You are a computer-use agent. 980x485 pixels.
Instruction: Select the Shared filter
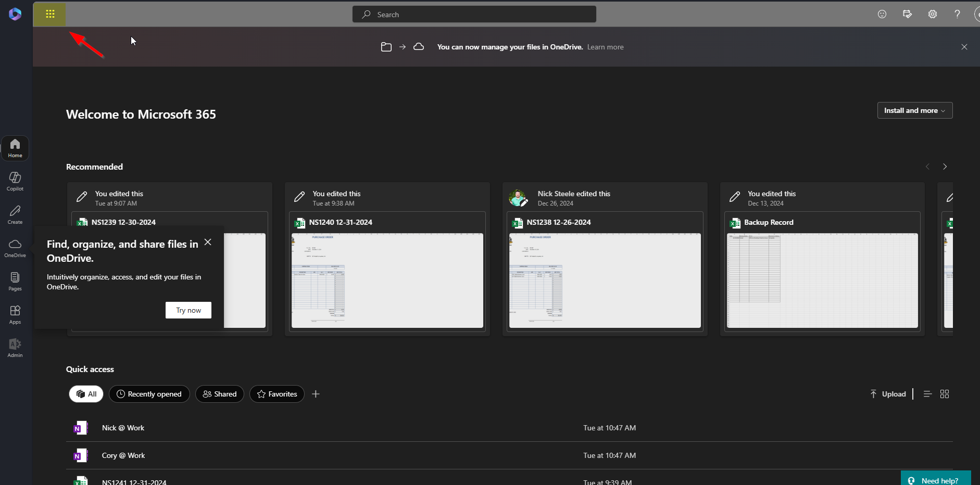(x=220, y=394)
